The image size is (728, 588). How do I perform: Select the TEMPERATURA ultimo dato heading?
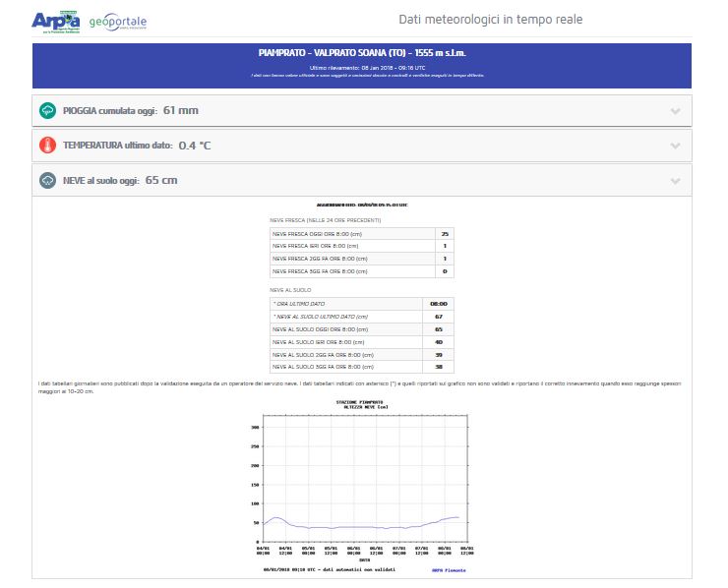[x=118, y=146]
